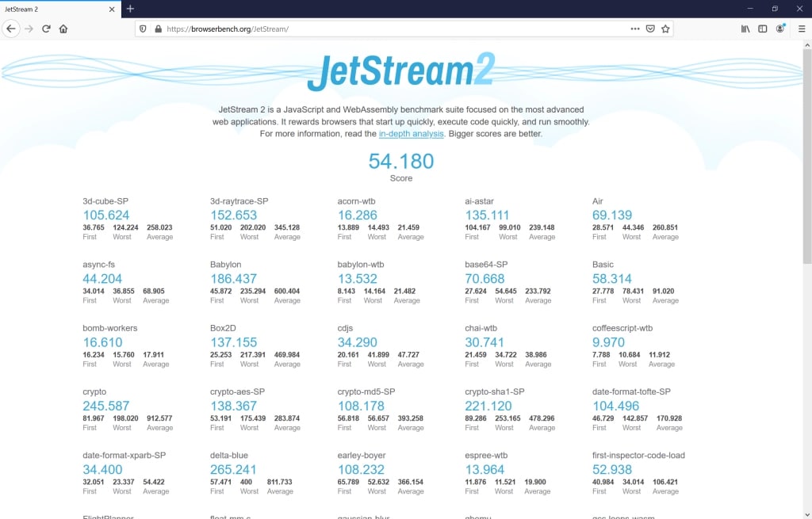
Task: Toggle the sidebar view
Action: pyautogui.click(x=763, y=29)
